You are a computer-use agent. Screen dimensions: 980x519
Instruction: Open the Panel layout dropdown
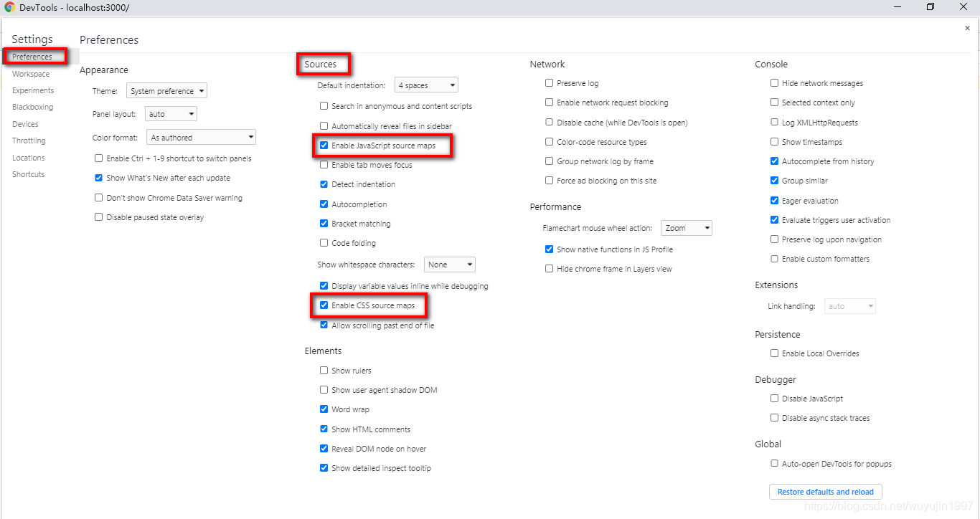click(171, 114)
